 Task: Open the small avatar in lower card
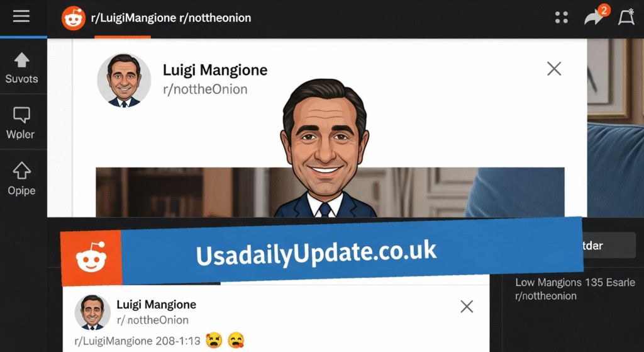point(92,312)
